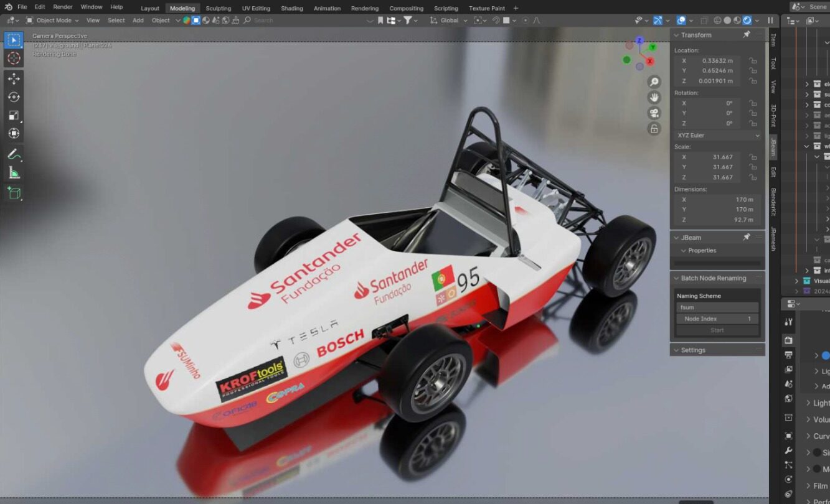
Task: Toggle viewport gizmos display
Action: pyautogui.click(x=658, y=21)
